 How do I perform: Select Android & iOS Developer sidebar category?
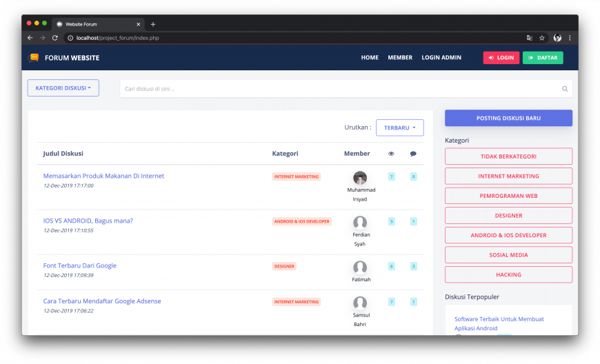tap(508, 235)
